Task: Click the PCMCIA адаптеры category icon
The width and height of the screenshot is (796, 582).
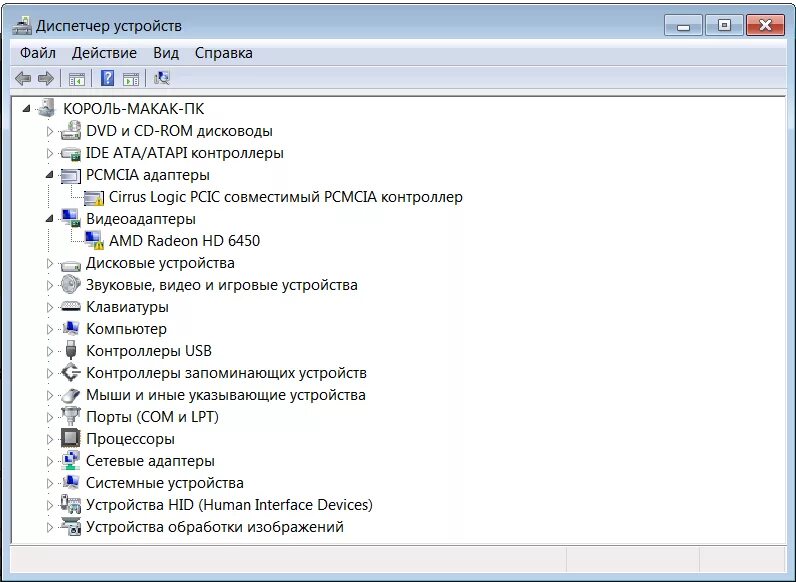Action: pyautogui.click(x=71, y=175)
